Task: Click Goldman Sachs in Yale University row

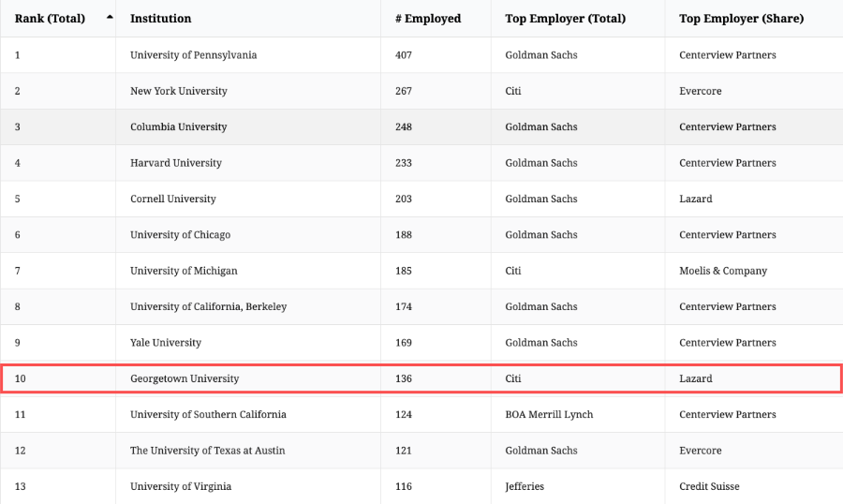Action: click(x=540, y=343)
